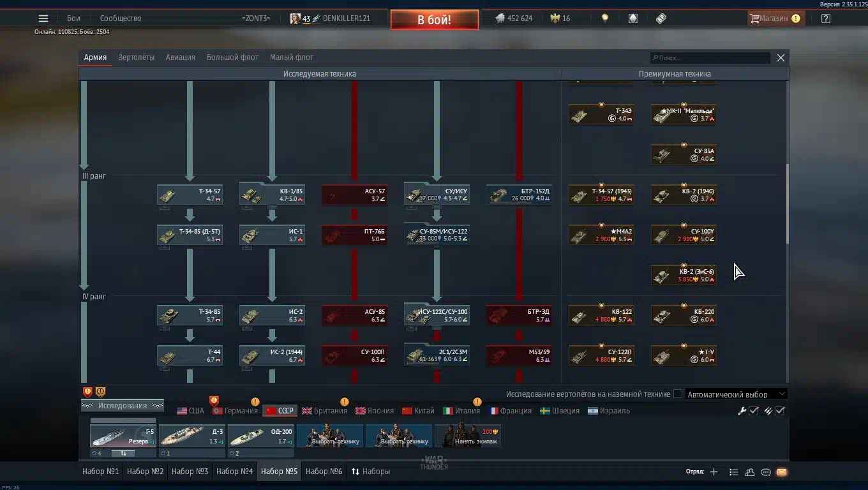Click the ammo refill stripes icon
Screen dimensions: 868x490
pyautogui.click(x=768, y=411)
